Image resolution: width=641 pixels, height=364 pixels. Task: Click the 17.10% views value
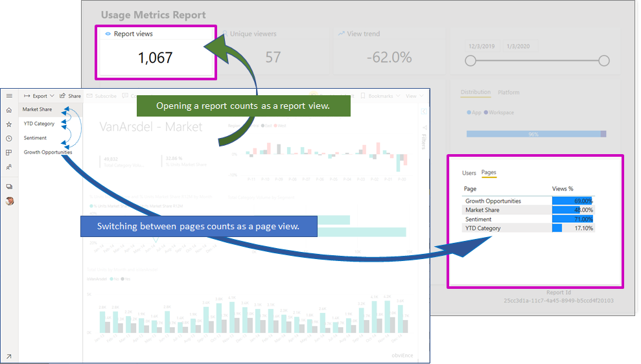tap(584, 229)
